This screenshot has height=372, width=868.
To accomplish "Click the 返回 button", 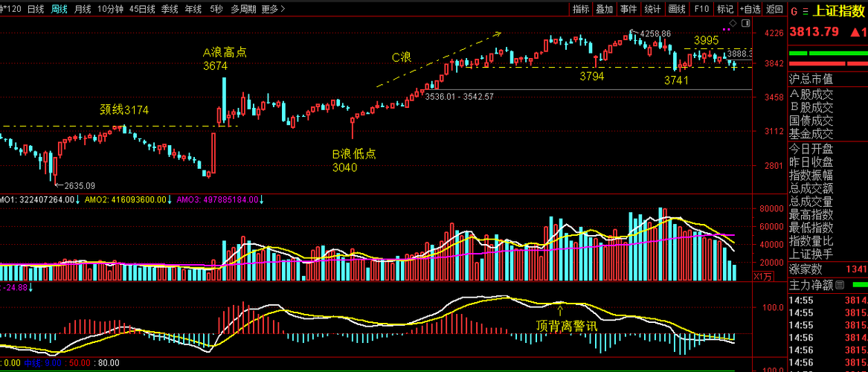I will pyautogui.click(x=774, y=9).
